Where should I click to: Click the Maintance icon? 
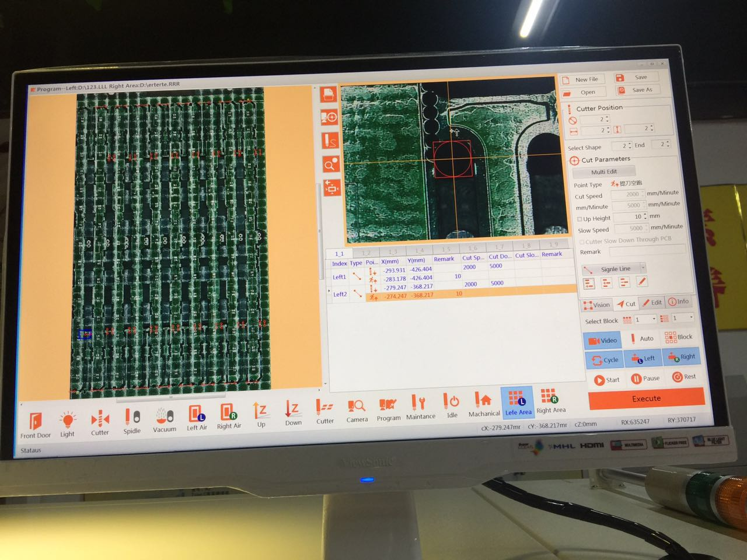[419, 403]
